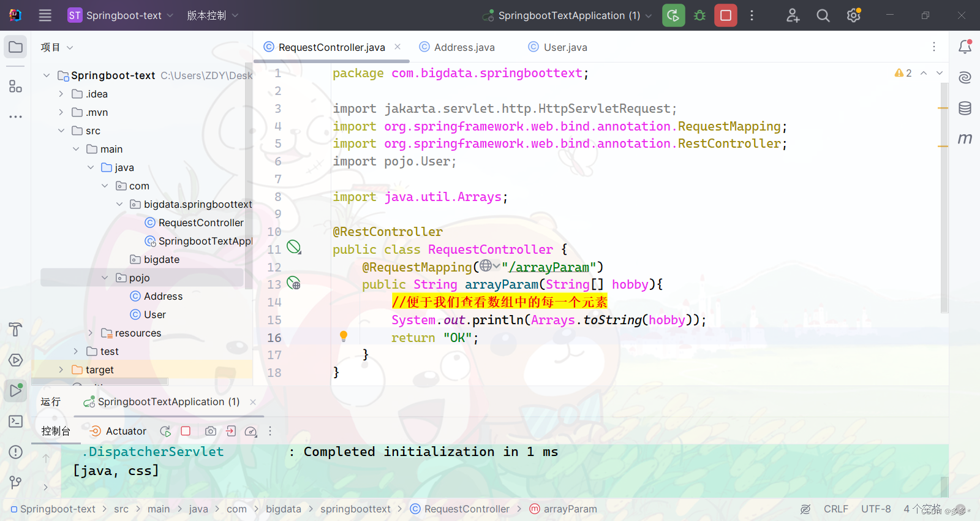Start debugging with the bug icon
This screenshot has width=980, height=521.
(x=699, y=15)
